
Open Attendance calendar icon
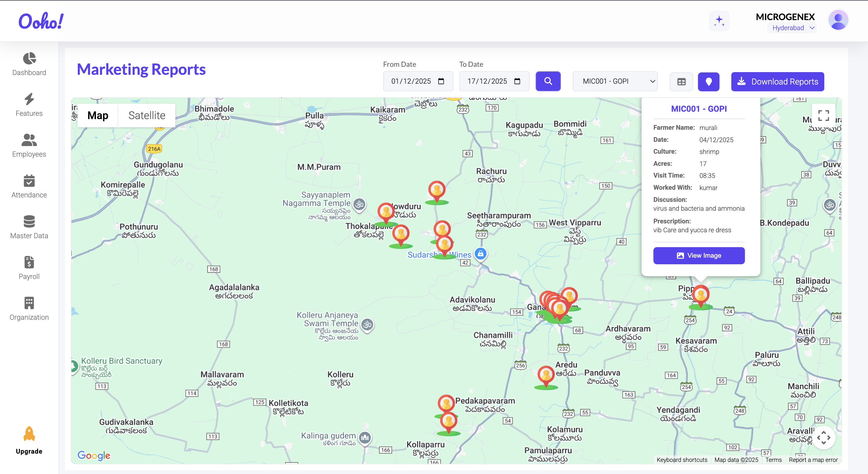click(x=29, y=181)
